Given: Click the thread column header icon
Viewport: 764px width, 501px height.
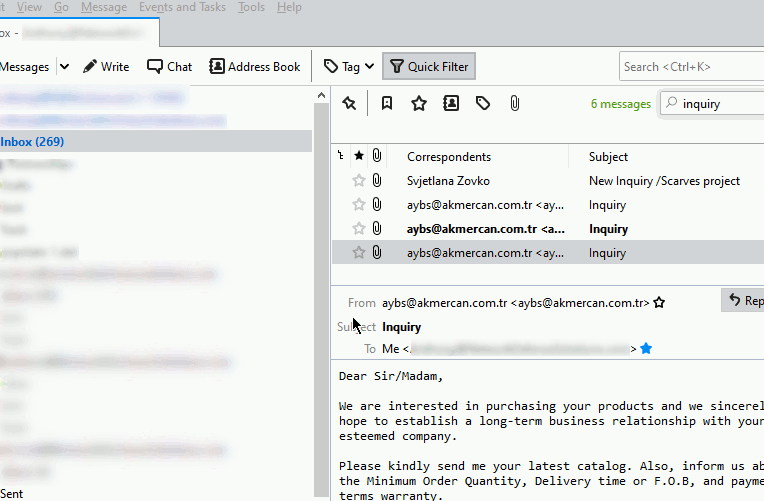Looking at the screenshot, I should [x=341, y=156].
